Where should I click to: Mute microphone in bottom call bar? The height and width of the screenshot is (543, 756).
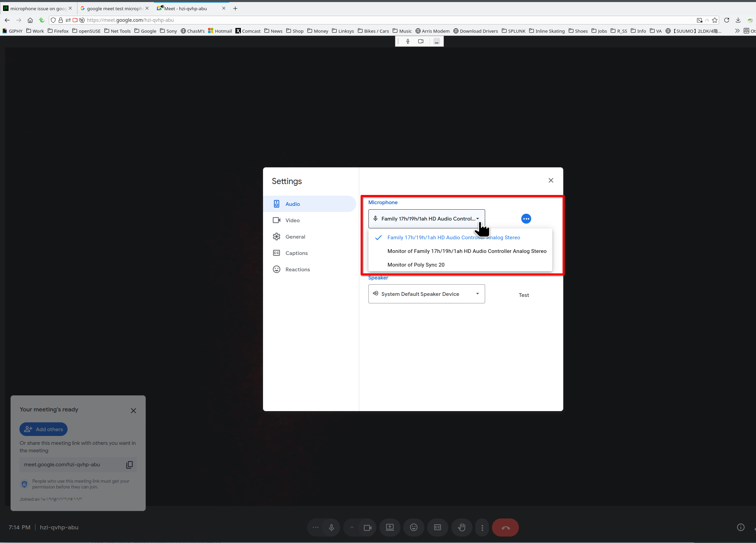331,528
